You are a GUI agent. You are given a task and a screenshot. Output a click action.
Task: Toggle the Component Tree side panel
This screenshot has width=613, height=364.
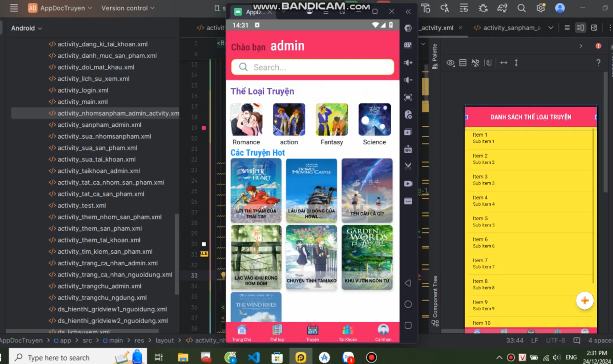435,300
